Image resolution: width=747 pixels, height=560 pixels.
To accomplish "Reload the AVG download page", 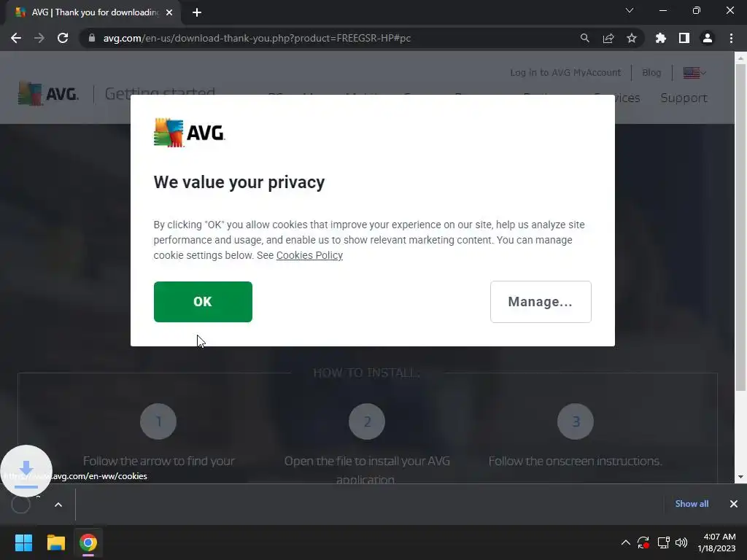I will click(x=63, y=38).
